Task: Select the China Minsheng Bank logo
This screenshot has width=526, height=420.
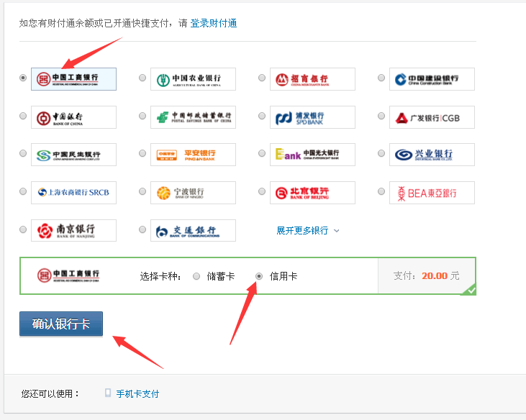Action: click(73, 155)
